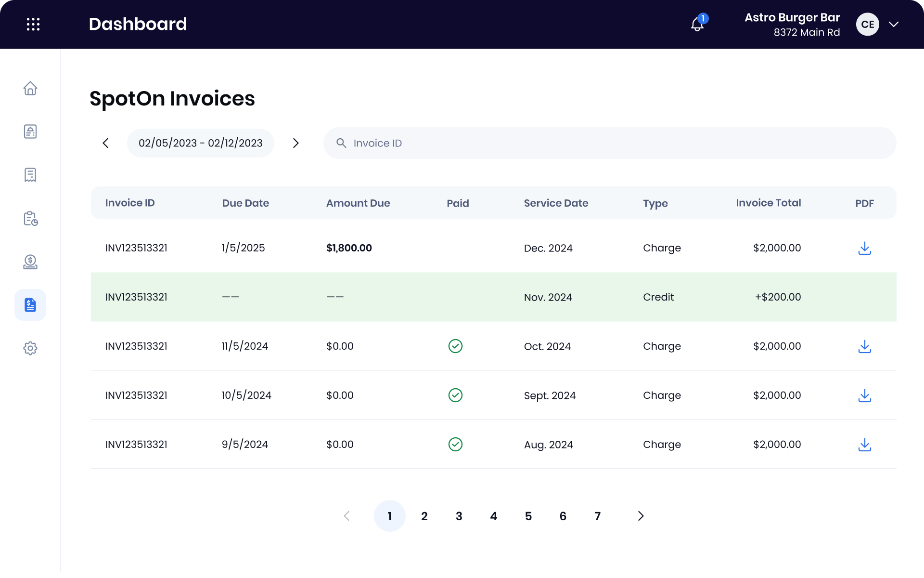
Task: Go to previous date range
Action: tap(106, 143)
